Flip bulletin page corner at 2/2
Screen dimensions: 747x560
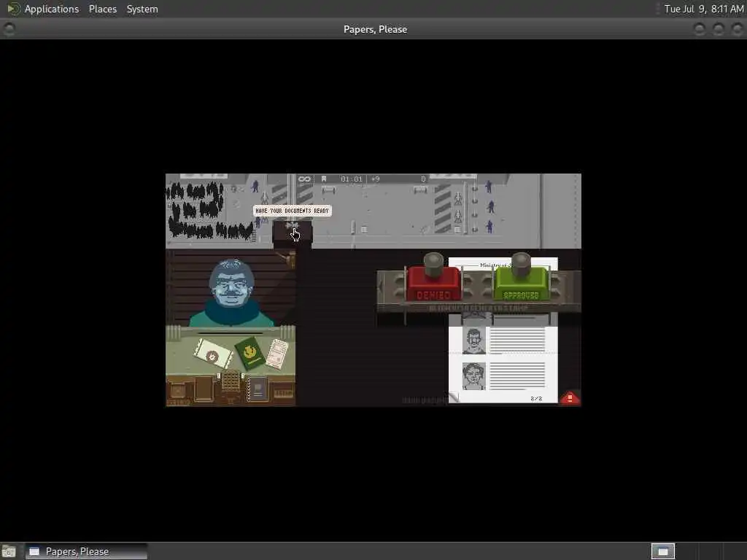point(454,397)
